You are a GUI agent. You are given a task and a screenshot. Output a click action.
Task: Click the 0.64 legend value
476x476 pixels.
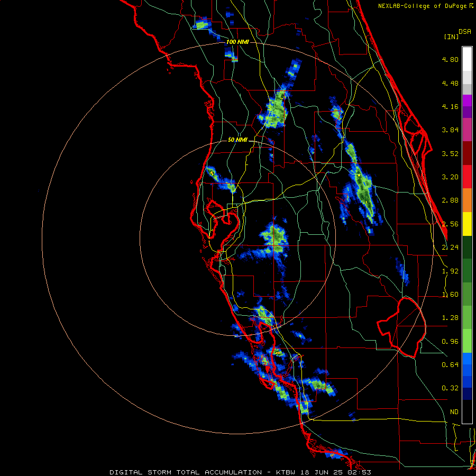(450, 364)
